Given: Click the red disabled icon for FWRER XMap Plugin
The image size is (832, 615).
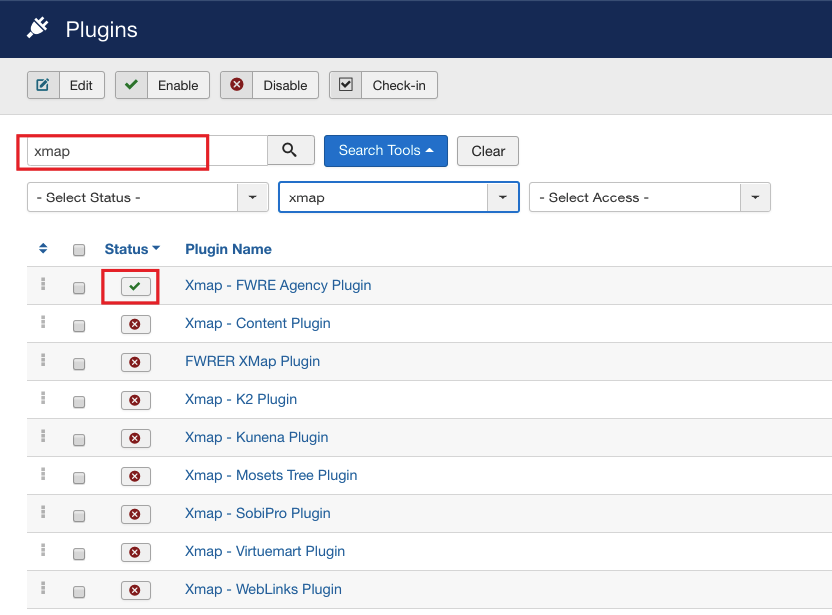Looking at the screenshot, I should (135, 362).
